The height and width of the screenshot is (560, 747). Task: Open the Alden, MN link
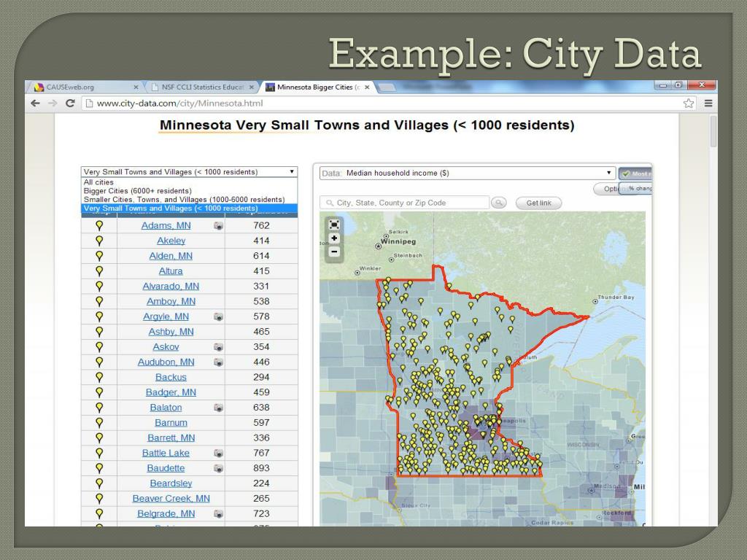[x=171, y=256]
